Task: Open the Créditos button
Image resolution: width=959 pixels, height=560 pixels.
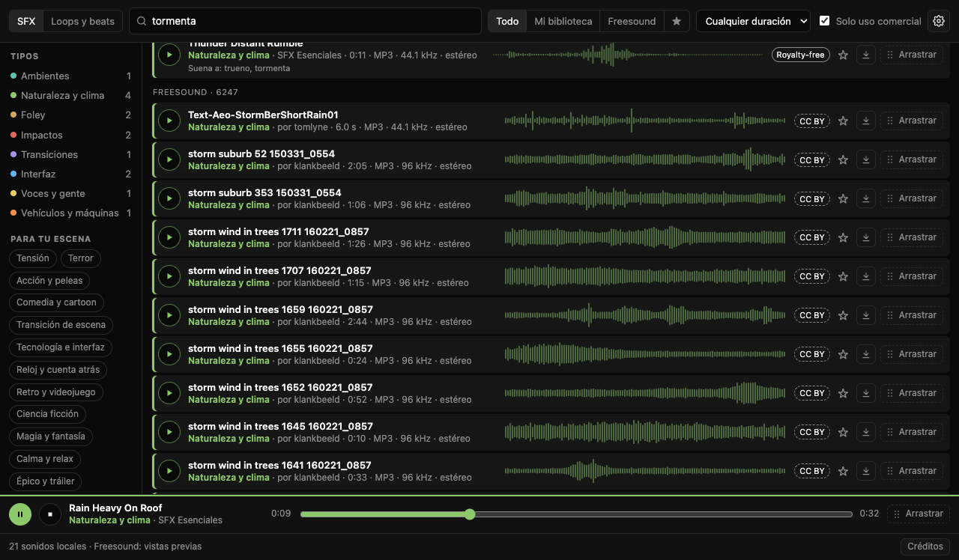Action: 925,547
